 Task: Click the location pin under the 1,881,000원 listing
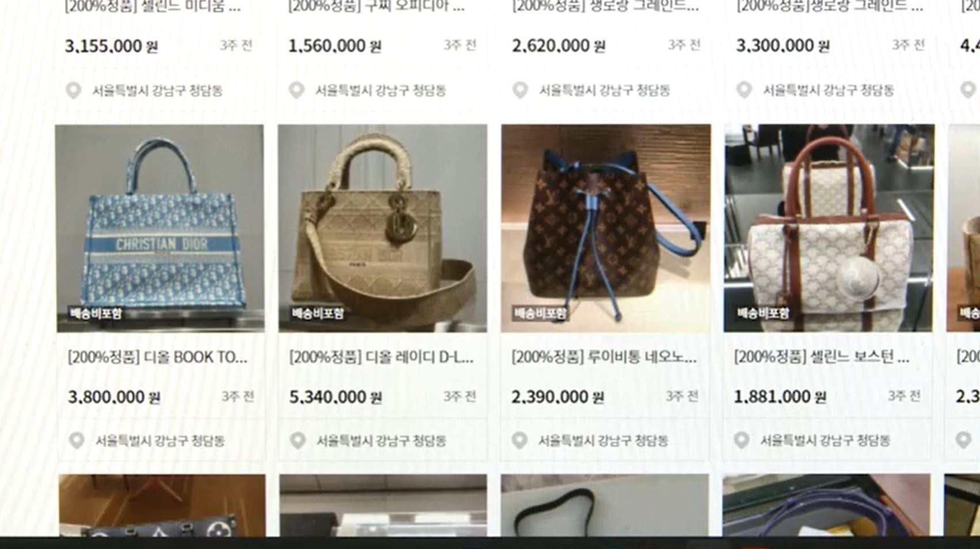point(742,441)
